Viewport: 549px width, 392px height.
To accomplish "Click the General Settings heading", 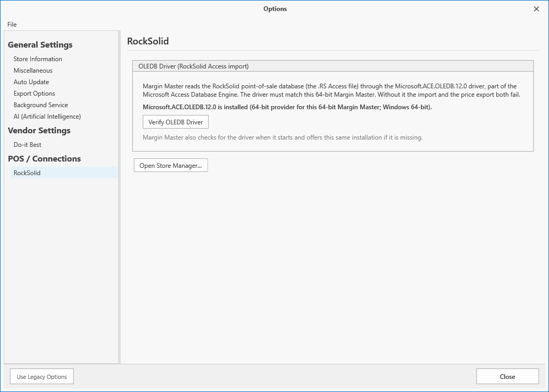I will coord(40,45).
